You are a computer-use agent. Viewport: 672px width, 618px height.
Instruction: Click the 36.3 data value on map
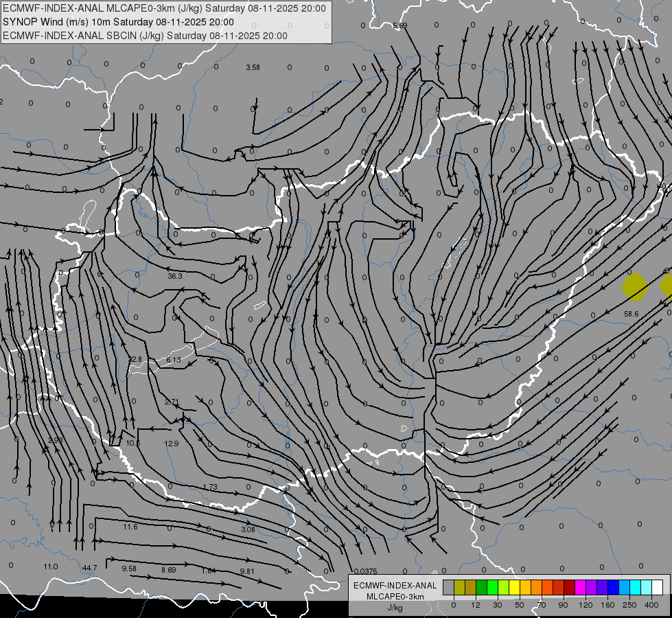(175, 276)
